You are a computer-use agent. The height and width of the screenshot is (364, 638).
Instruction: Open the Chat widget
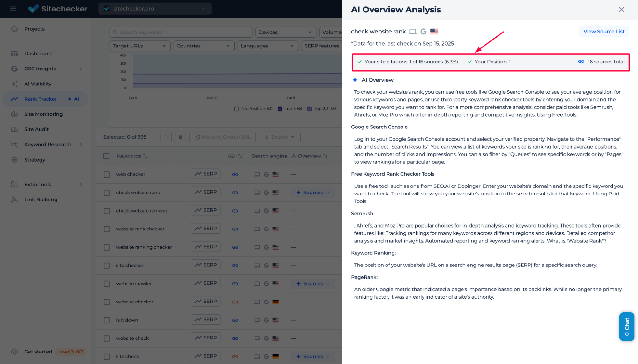(627, 327)
